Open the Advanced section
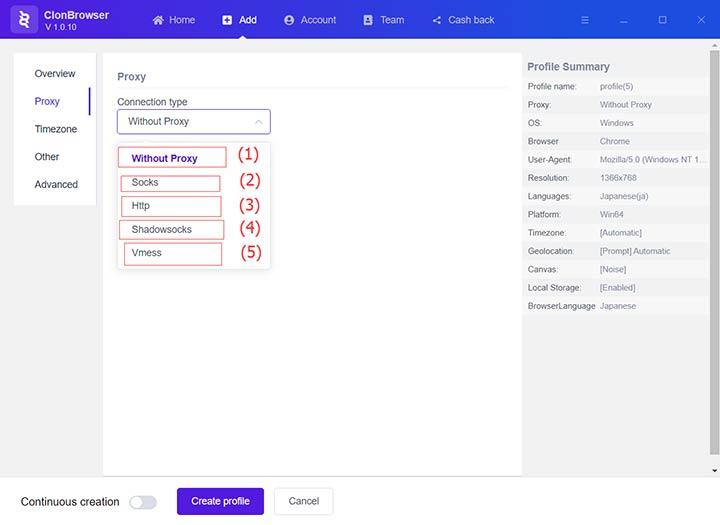The width and height of the screenshot is (720, 525). [56, 184]
